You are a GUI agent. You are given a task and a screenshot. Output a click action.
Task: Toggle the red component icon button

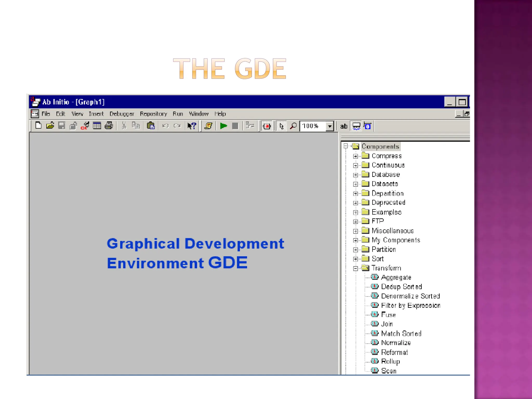click(x=267, y=126)
